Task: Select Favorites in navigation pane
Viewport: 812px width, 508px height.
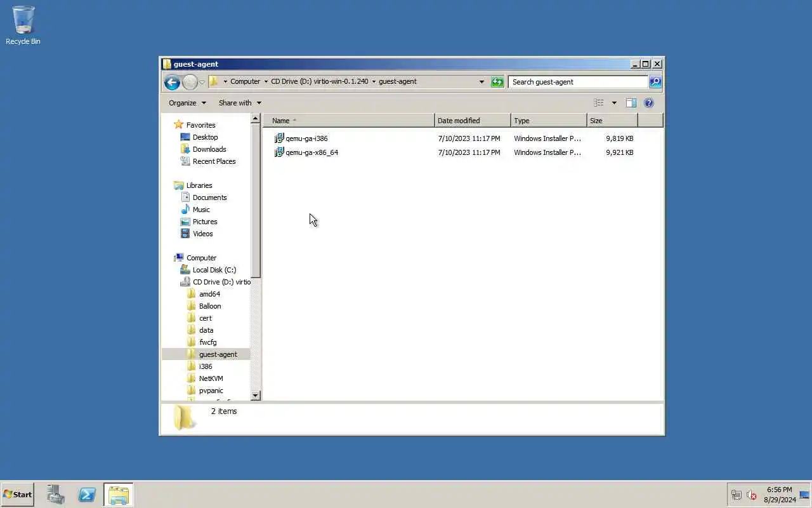Action: [x=194, y=125]
